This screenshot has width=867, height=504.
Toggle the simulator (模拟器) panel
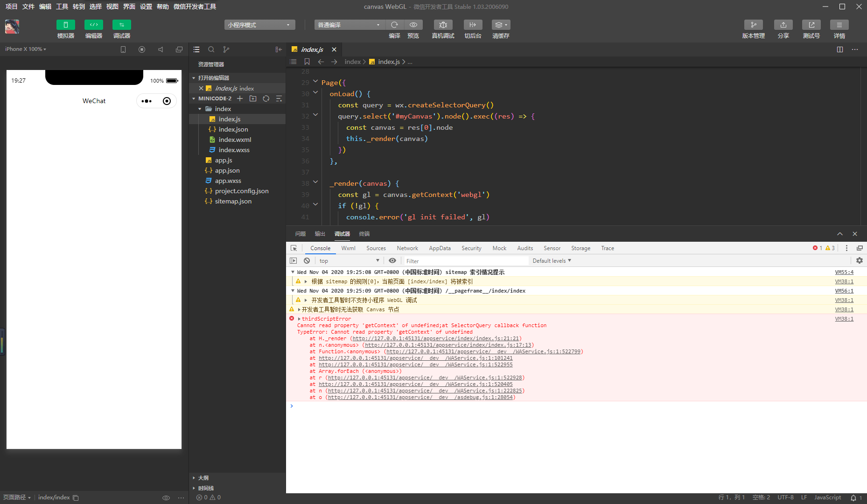tap(66, 25)
